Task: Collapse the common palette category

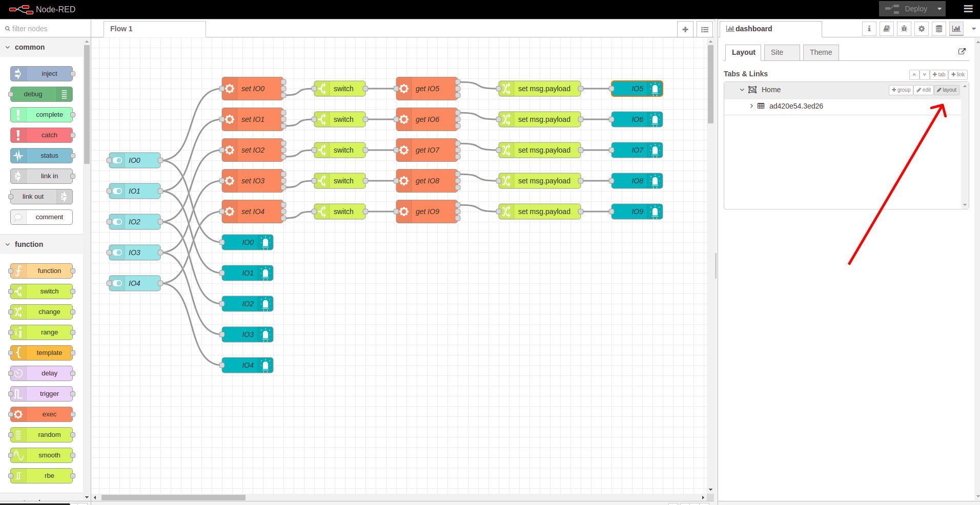Action: pos(8,47)
